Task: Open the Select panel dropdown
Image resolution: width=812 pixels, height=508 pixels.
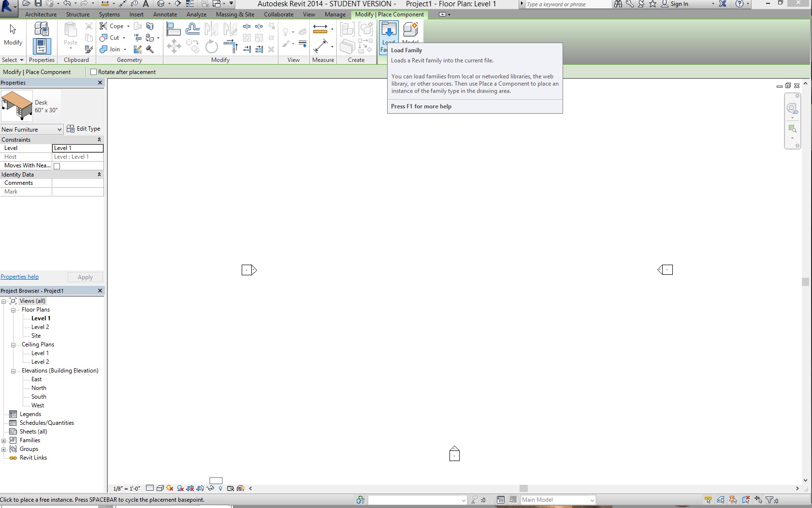Action: click(13, 60)
